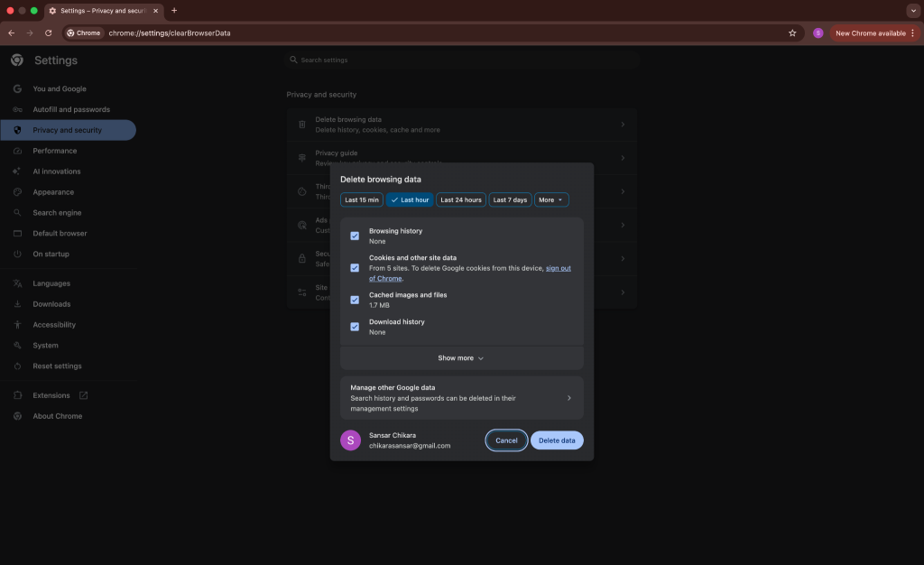Expand the Show more section
The width and height of the screenshot is (924, 565).
pyautogui.click(x=461, y=358)
